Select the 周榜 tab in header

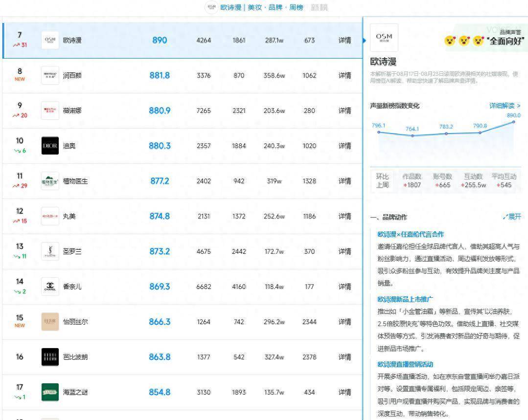[x=296, y=7]
